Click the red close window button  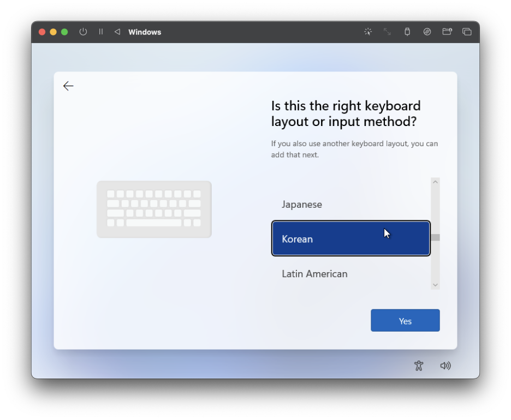tap(42, 32)
